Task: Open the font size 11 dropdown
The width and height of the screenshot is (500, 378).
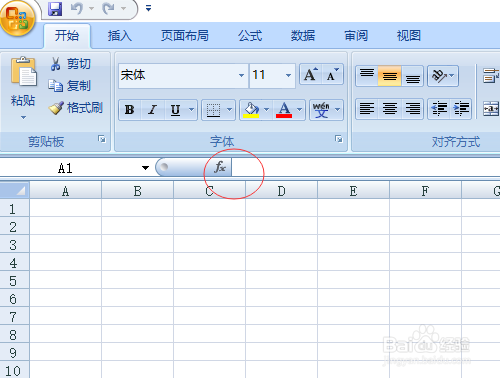Action: pos(288,76)
